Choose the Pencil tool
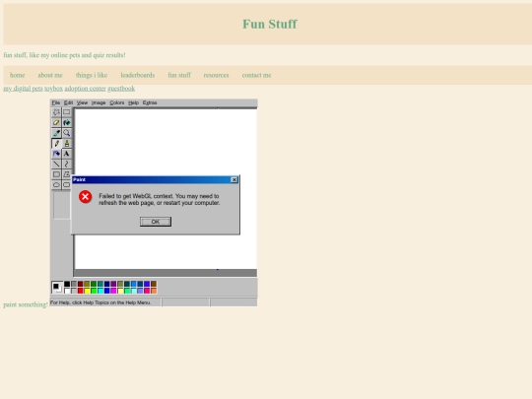This screenshot has height=399, width=532. click(56, 143)
